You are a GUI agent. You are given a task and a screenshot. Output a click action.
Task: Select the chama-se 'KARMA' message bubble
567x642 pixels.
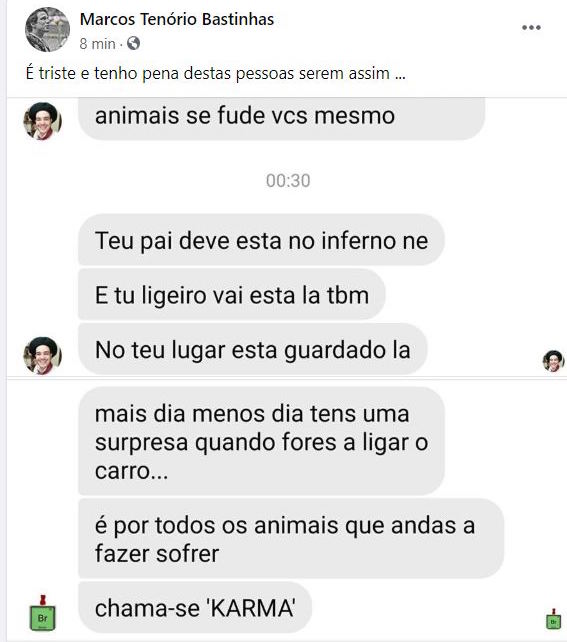pos(195,608)
